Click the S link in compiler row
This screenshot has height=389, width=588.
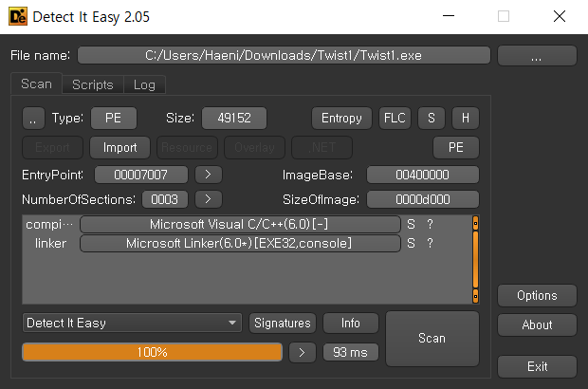(x=411, y=224)
